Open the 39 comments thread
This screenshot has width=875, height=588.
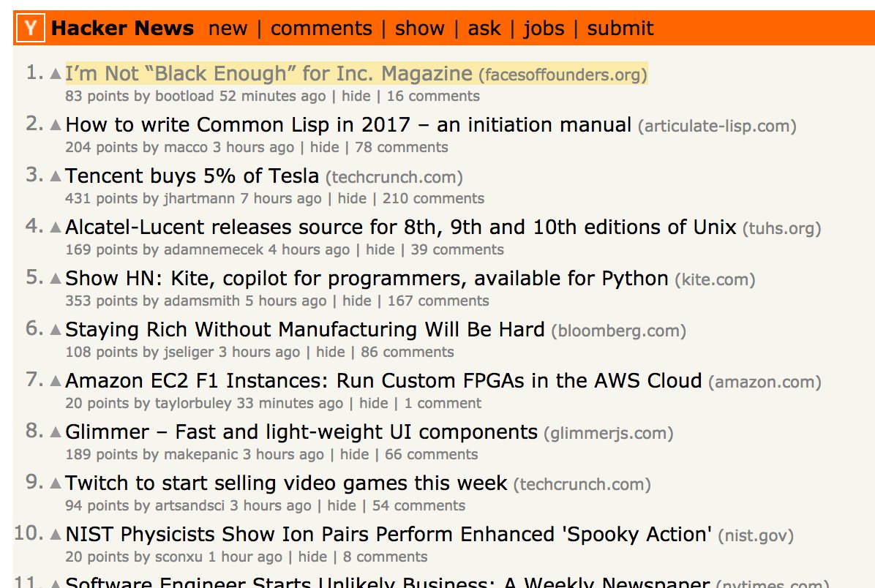pyautogui.click(x=457, y=250)
